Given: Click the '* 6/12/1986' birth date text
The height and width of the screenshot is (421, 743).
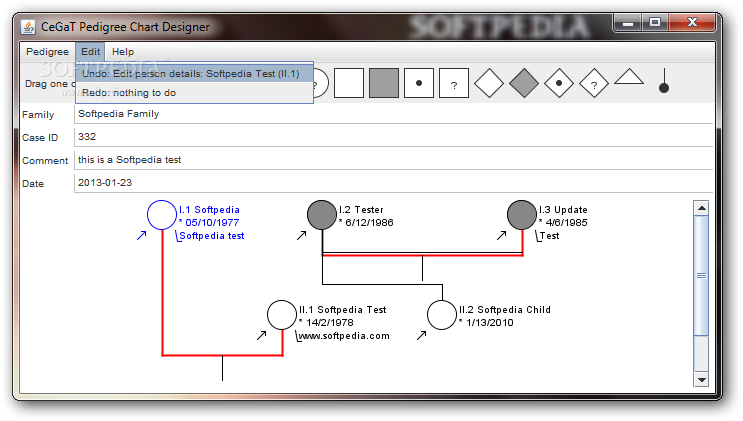Looking at the screenshot, I should pos(366,222).
